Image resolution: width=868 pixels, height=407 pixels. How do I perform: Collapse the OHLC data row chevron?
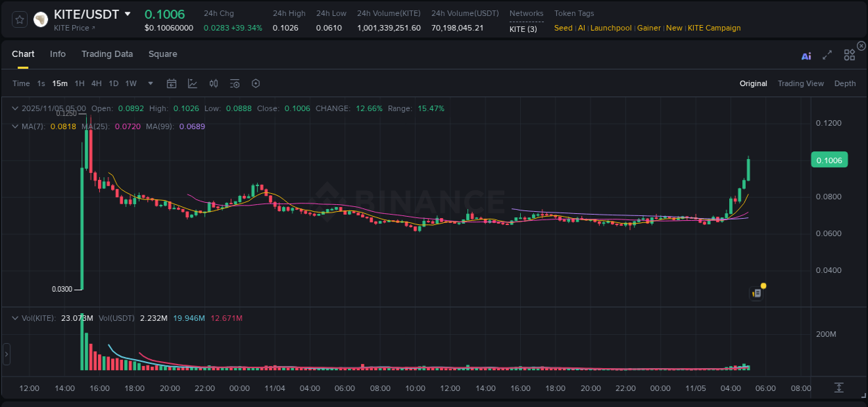15,108
